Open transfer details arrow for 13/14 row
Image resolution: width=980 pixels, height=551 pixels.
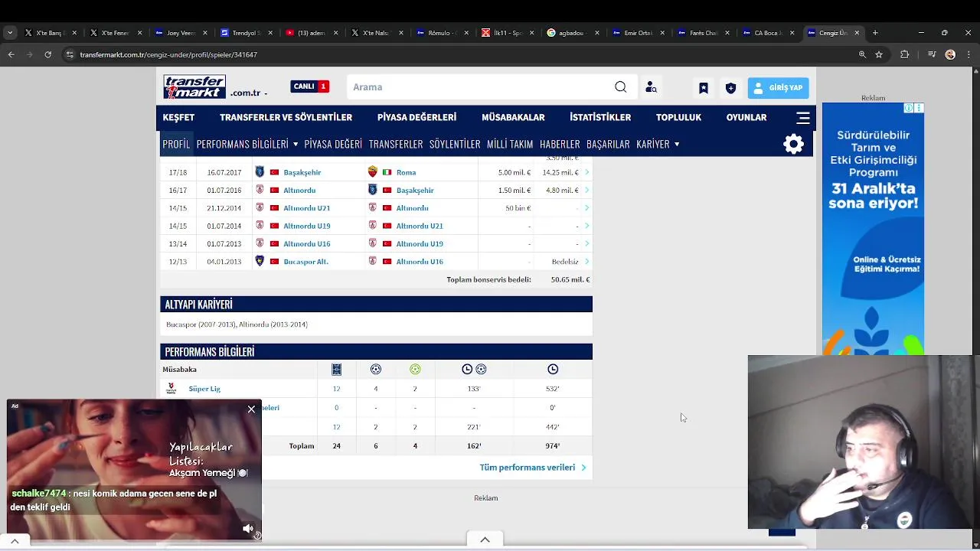586,243
